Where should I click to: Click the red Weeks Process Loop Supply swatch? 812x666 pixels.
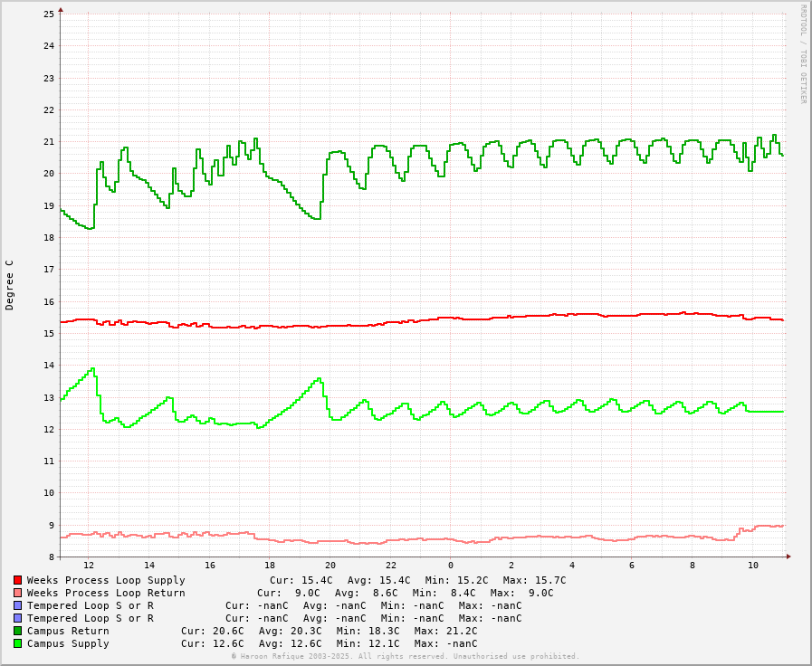click(17, 580)
